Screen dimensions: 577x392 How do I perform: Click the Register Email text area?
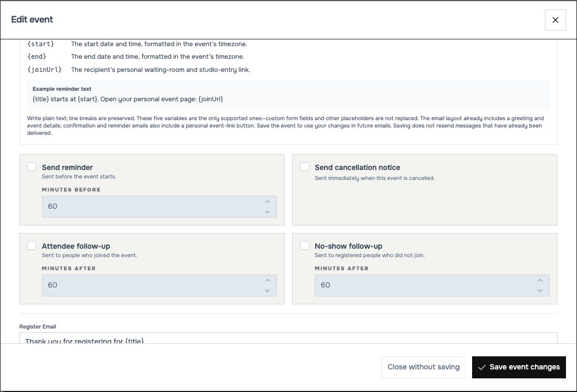pyautogui.click(x=288, y=338)
